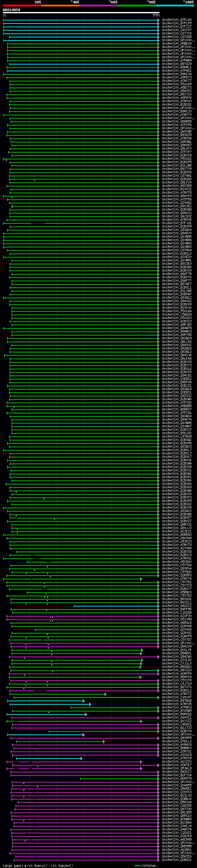Open the UniRef100_B9HML1 entry
The width and height of the screenshot is (197, 868).
pyautogui.click(x=177, y=67)
